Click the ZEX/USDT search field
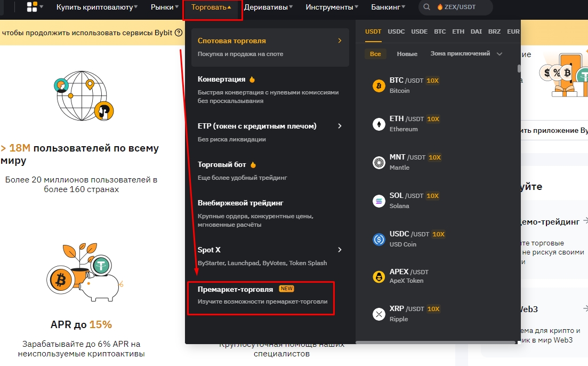The image size is (588, 366). 460,7
